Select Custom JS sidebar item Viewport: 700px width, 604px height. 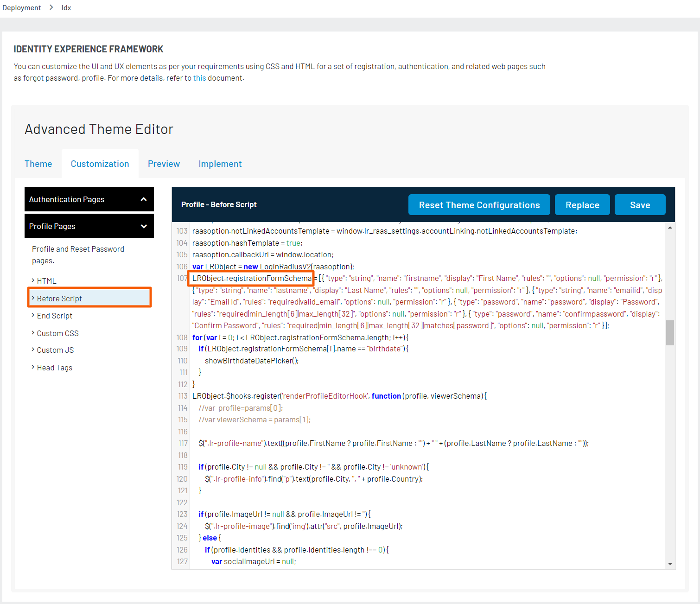point(55,350)
